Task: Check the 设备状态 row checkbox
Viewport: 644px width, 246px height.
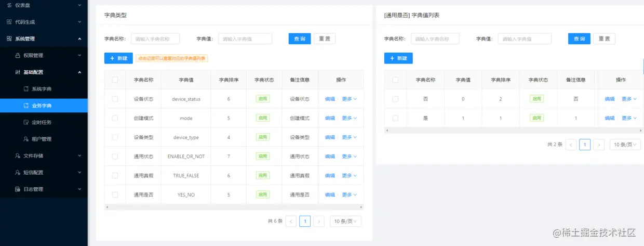Action: point(115,99)
